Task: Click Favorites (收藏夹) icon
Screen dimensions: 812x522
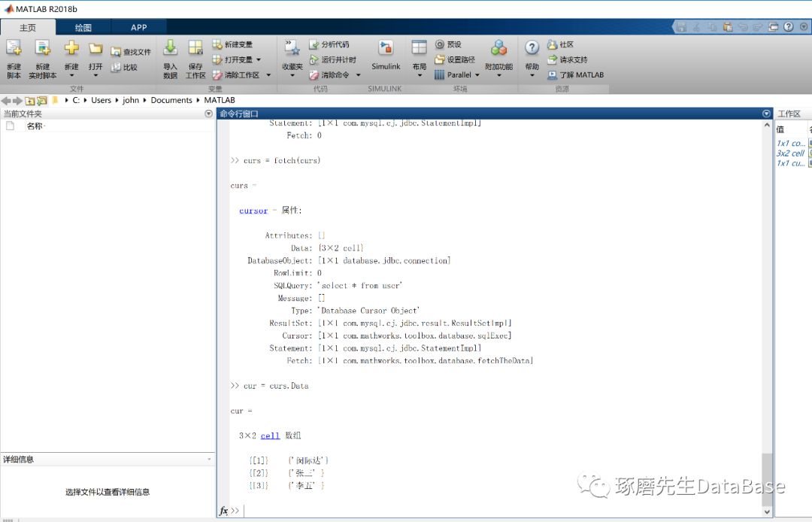Action: click(x=292, y=47)
